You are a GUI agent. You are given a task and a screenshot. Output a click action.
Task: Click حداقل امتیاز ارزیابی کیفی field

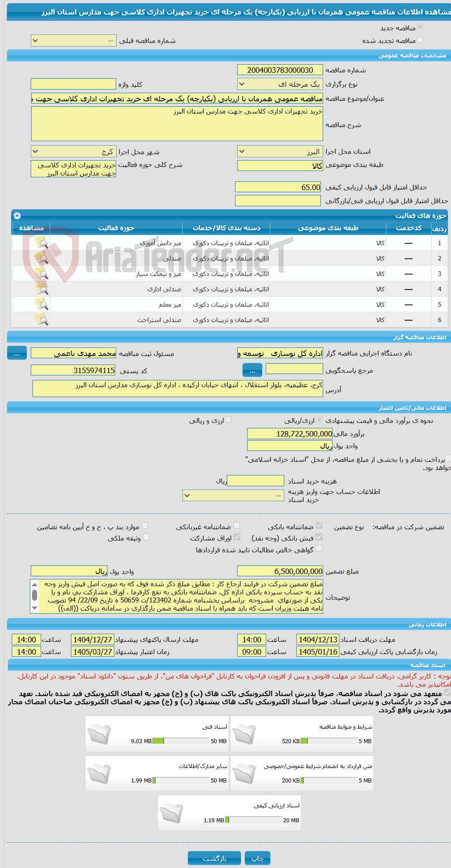click(278, 187)
